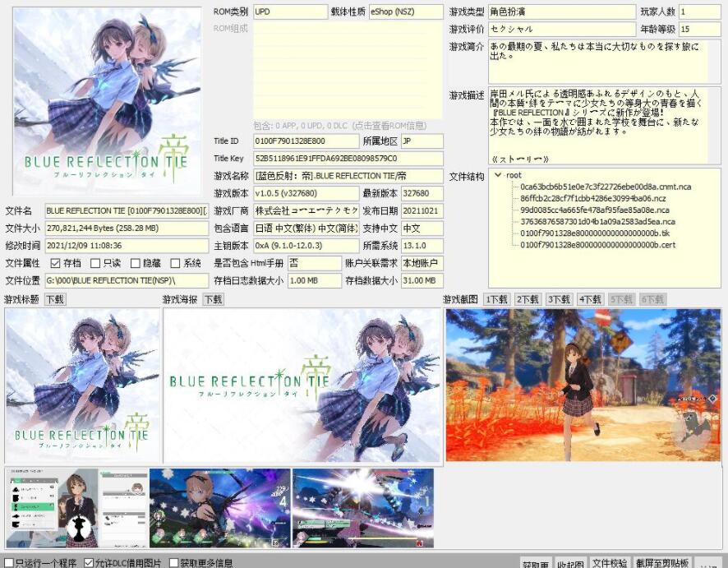Select the 99d0085cc4a665fe478af95fae85a08e.nca entry

tap(595, 210)
